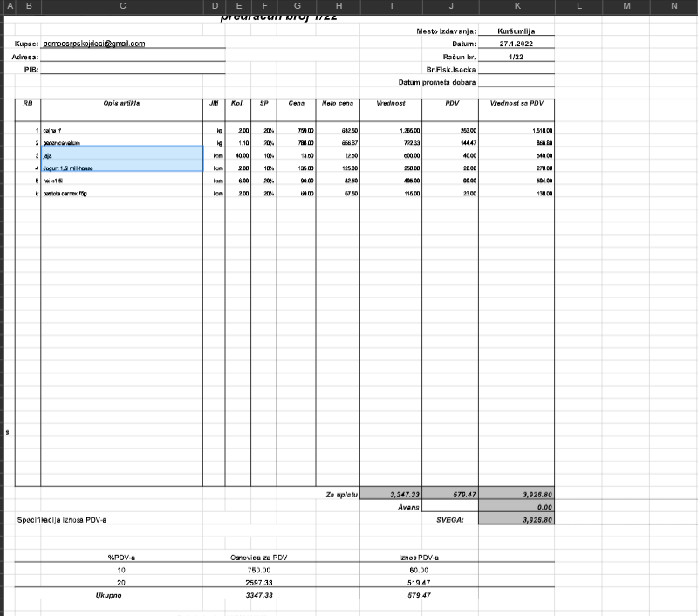
Task: Select the 750.00 osnovica cell
Action: click(259, 570)
